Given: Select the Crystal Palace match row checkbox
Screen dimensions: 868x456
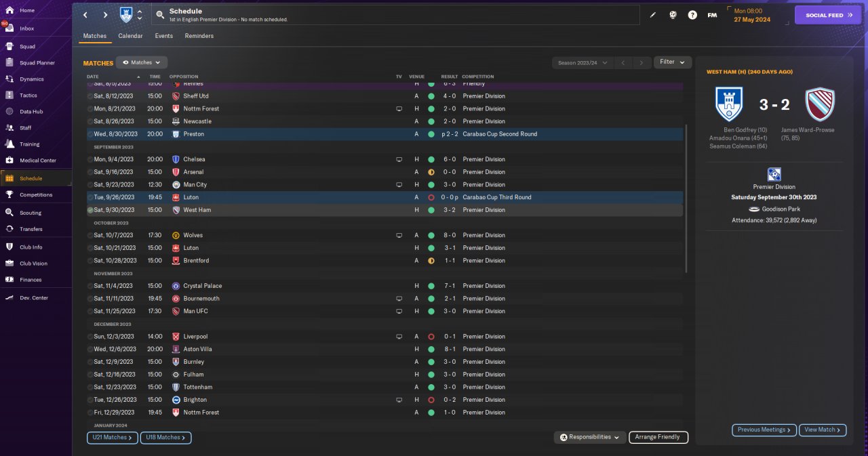Looking at the screenshot, I should [x=90, y=286].
